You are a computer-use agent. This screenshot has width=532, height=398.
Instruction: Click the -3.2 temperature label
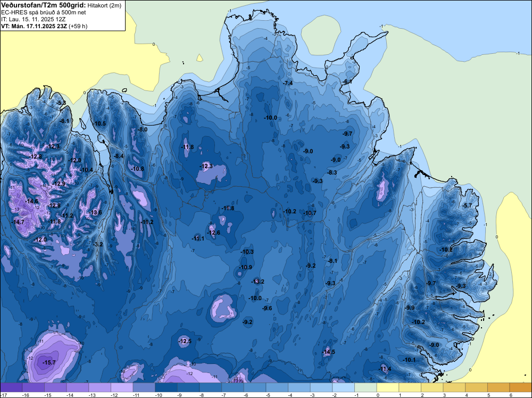98,244
